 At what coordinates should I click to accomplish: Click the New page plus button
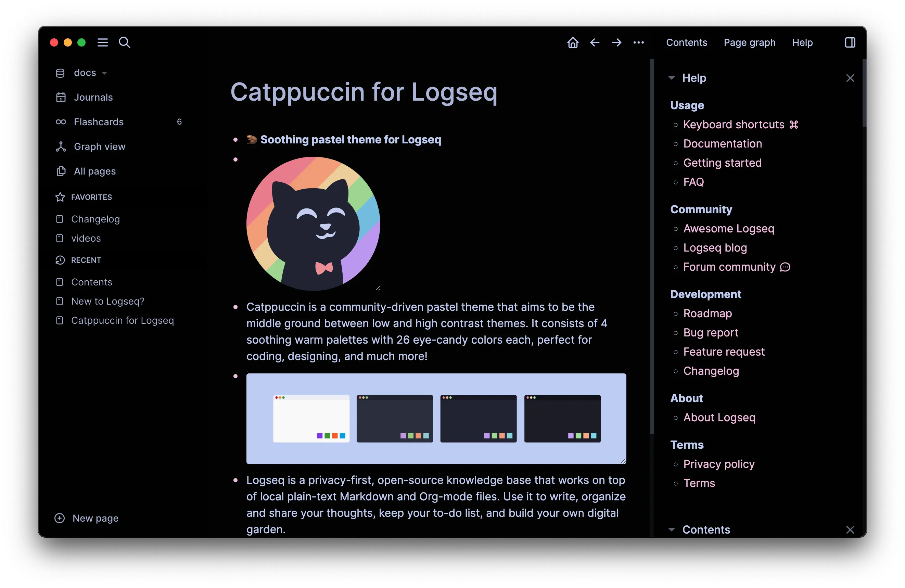[x=60, y=518]
